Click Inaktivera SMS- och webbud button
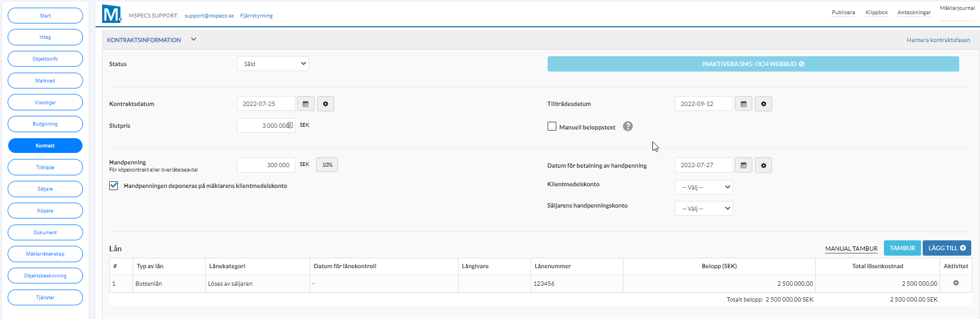This screenshot has height=319, width=980. tap(753, 64)
